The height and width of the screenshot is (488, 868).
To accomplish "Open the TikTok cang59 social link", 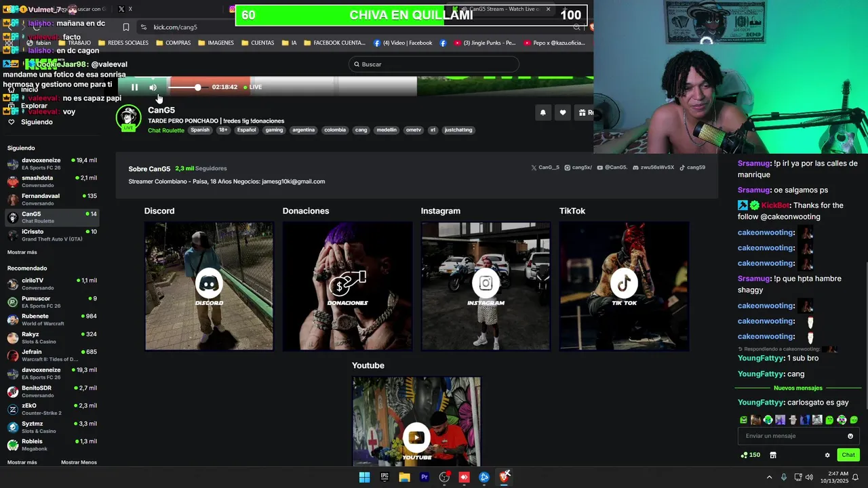I will pos(692,167).
